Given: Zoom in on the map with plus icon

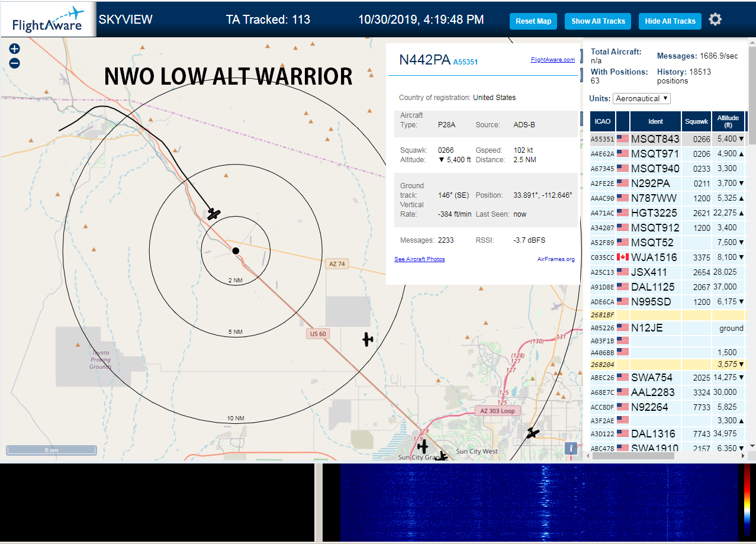Looking at the screenshot, I should (15, 49).
